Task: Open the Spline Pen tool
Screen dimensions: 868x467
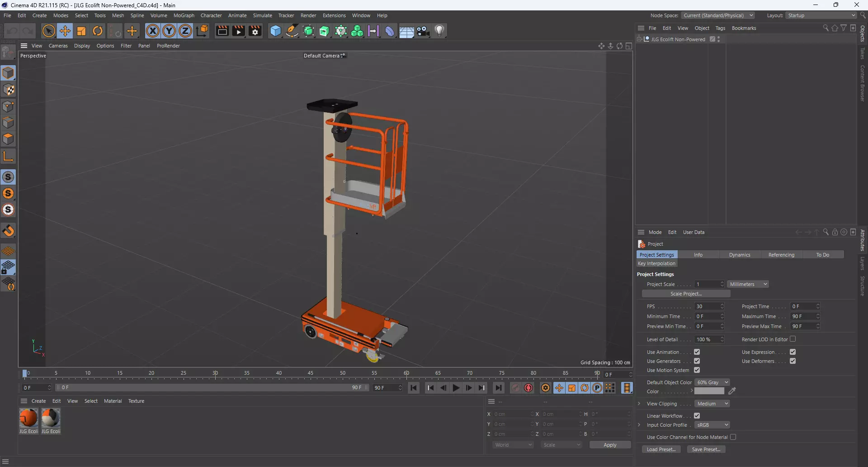Action: [x=292, y=31]
